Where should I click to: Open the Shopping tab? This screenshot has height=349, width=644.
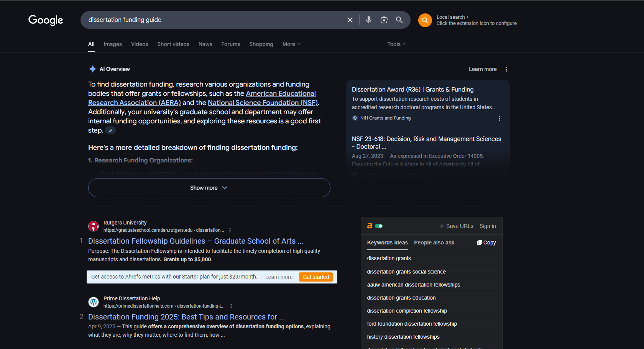pos(261,44)
